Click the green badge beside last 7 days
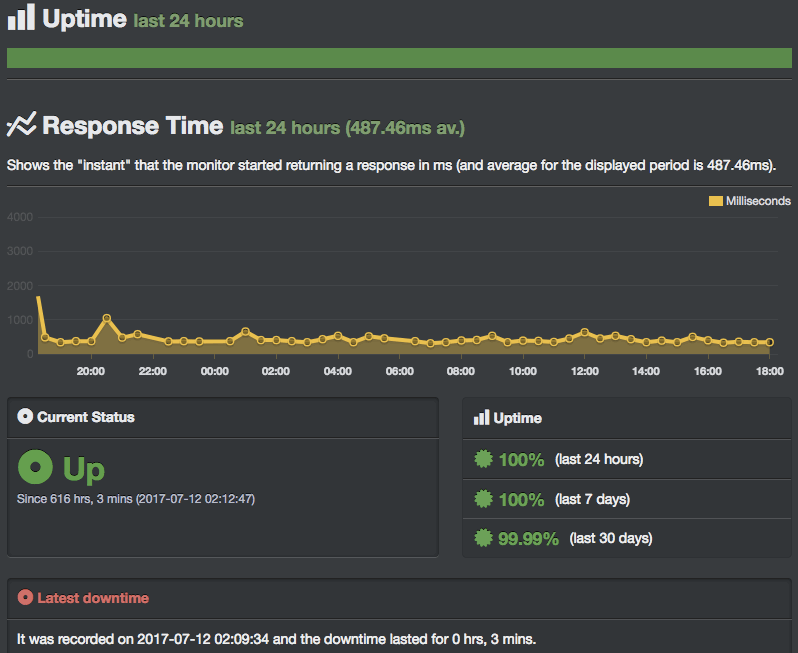Image resolution: width=798 pixels, height=653 pixels. click(483, 499)
